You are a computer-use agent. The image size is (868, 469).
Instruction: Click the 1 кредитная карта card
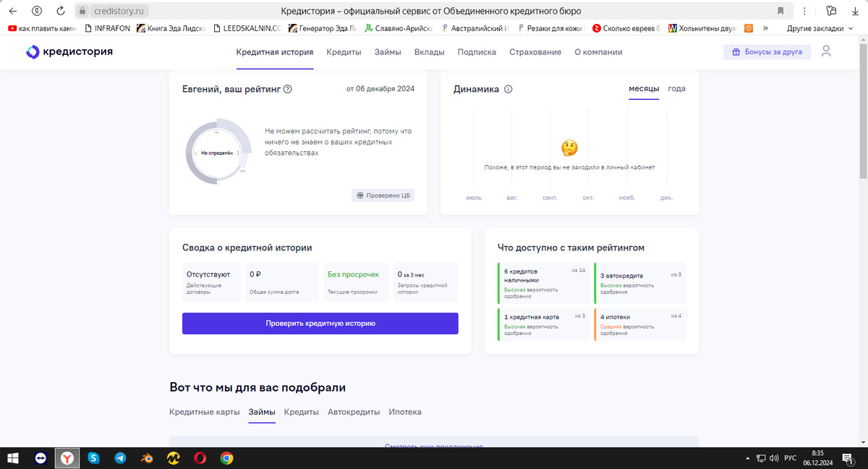click(545, 325)
